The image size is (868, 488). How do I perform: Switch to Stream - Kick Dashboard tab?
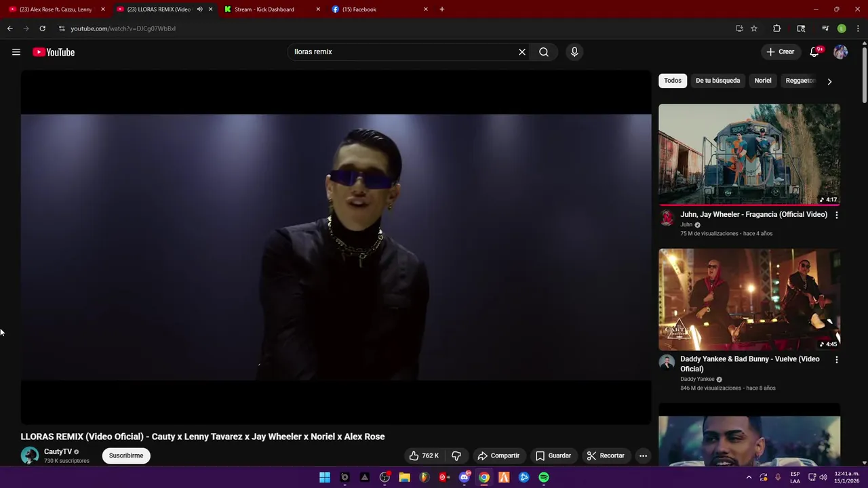point(271,9)
